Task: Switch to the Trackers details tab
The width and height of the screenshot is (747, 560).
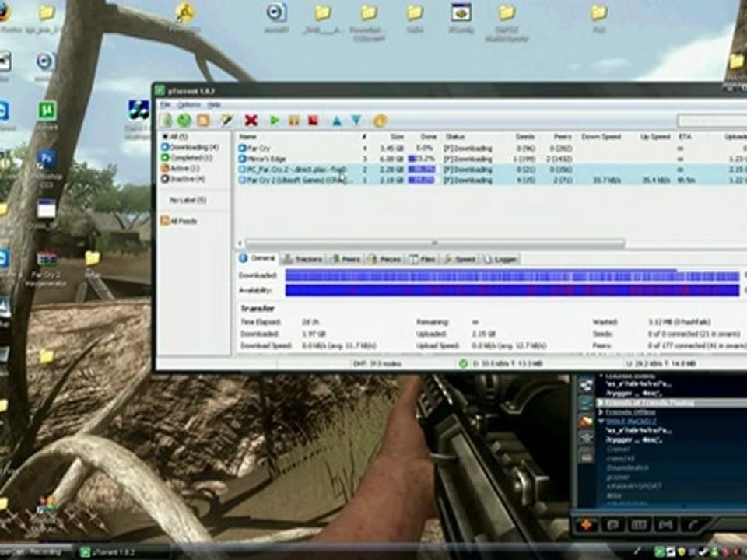Action: [x=303, y=259]
